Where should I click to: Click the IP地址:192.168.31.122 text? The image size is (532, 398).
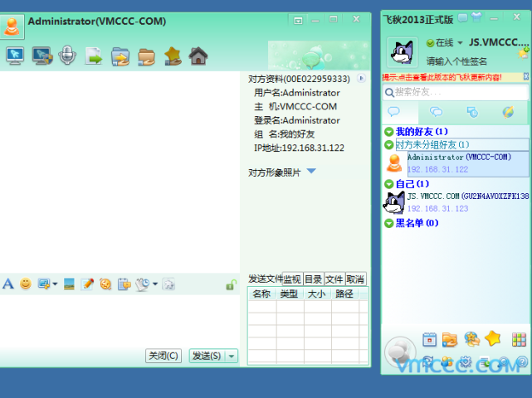click(299, 148)
